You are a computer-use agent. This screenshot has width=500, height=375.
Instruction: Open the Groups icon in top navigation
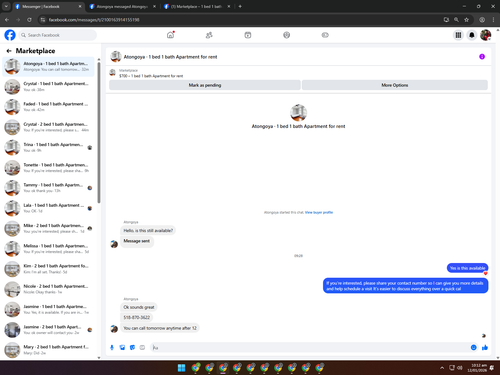(x=286, y=35)
